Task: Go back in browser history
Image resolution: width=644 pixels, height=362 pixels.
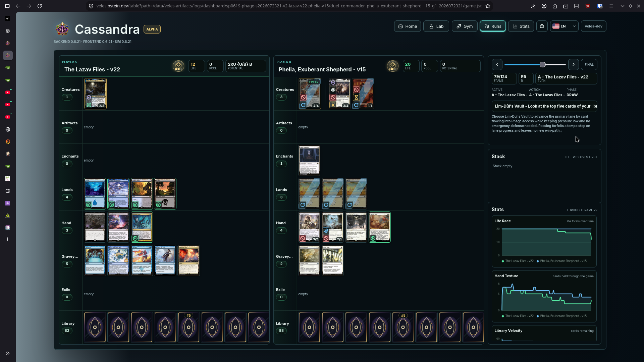Action: tap(18, 6)
